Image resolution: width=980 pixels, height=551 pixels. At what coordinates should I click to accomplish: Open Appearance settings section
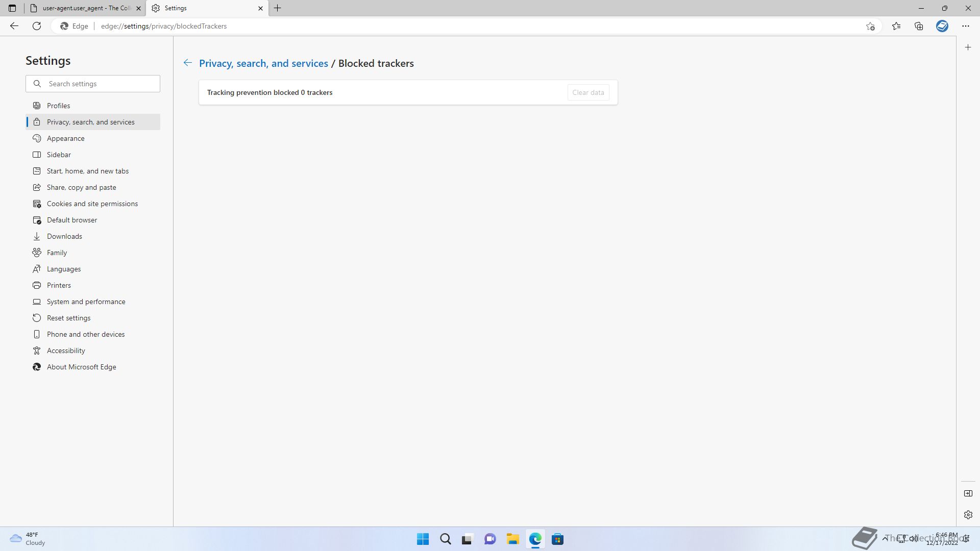click(x=93, y=138)
